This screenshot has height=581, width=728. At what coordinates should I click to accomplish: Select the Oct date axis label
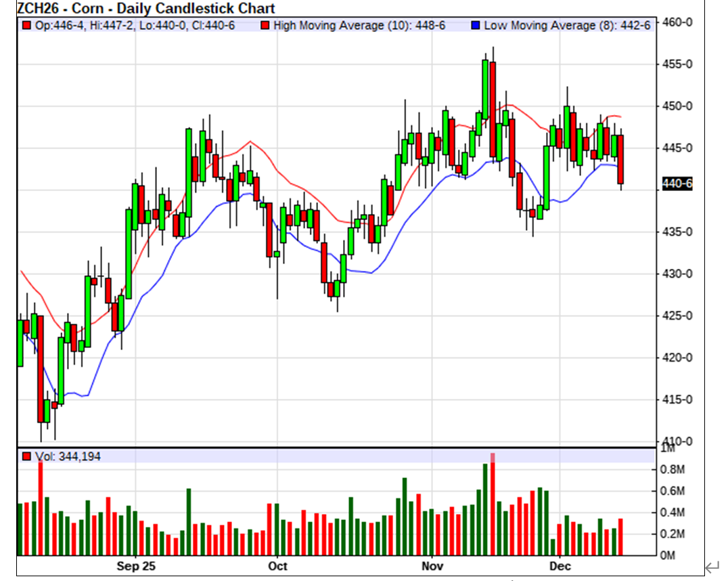tap(277, 566)
